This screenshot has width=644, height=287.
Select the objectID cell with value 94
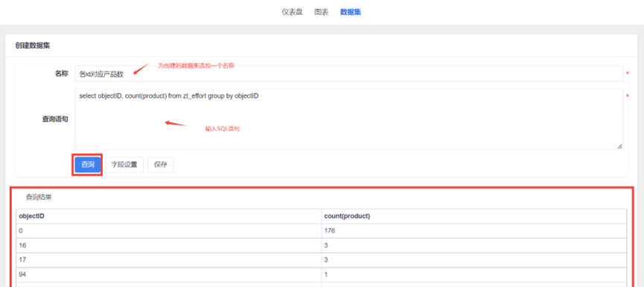point(169,274)
